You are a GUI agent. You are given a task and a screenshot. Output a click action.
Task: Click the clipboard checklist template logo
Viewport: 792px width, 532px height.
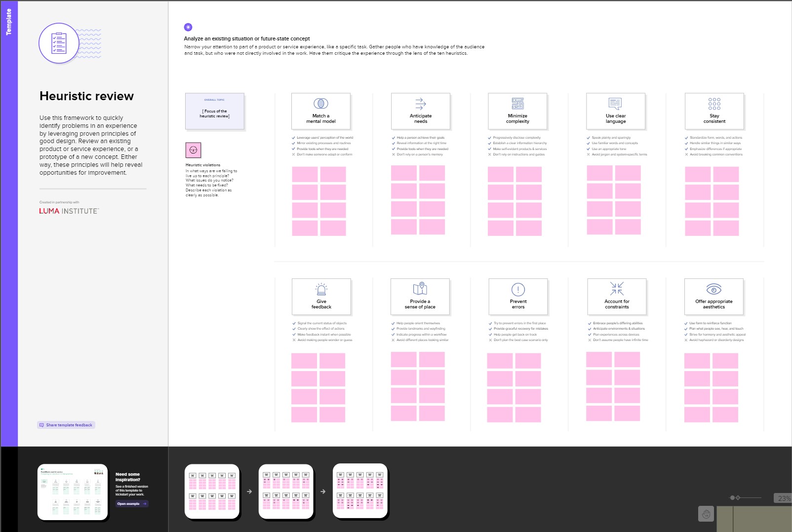[59, 43]
